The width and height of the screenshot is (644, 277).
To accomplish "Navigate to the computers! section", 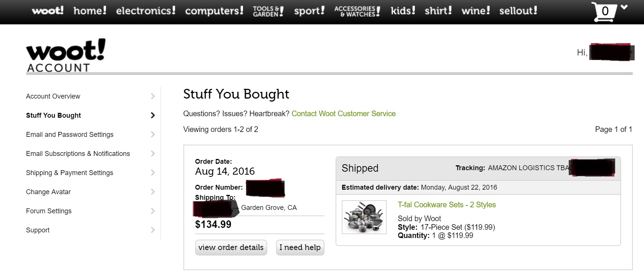I will pos(214,10).
